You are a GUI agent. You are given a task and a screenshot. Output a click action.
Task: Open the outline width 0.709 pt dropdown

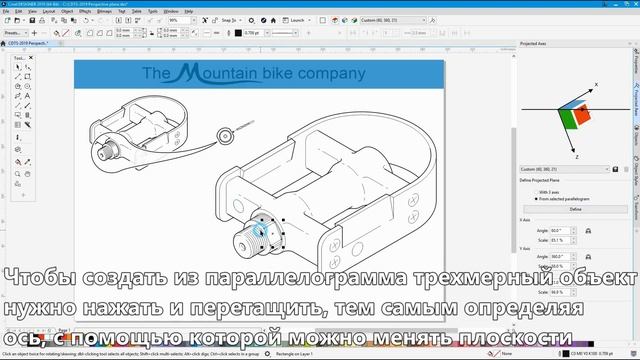point(267,33)
